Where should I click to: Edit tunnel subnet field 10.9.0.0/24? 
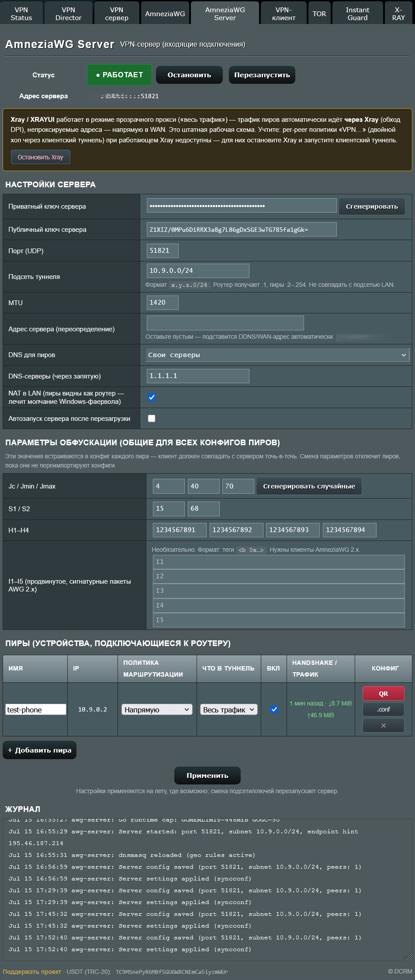coord(198,271)
